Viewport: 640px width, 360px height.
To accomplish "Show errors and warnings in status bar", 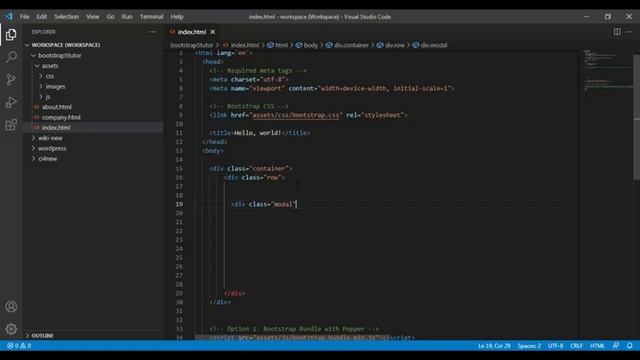I will tap(19, 346).
